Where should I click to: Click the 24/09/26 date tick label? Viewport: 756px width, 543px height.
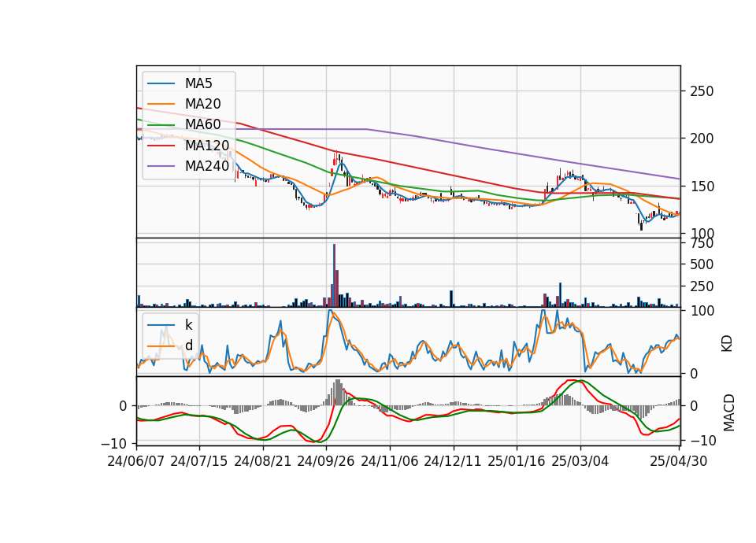[326, 461]
